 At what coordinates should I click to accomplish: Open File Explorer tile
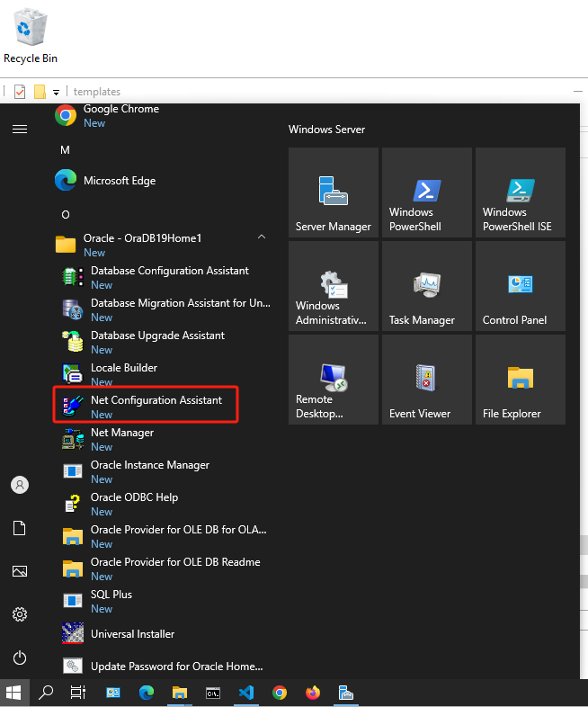click(x=521, y=380)
